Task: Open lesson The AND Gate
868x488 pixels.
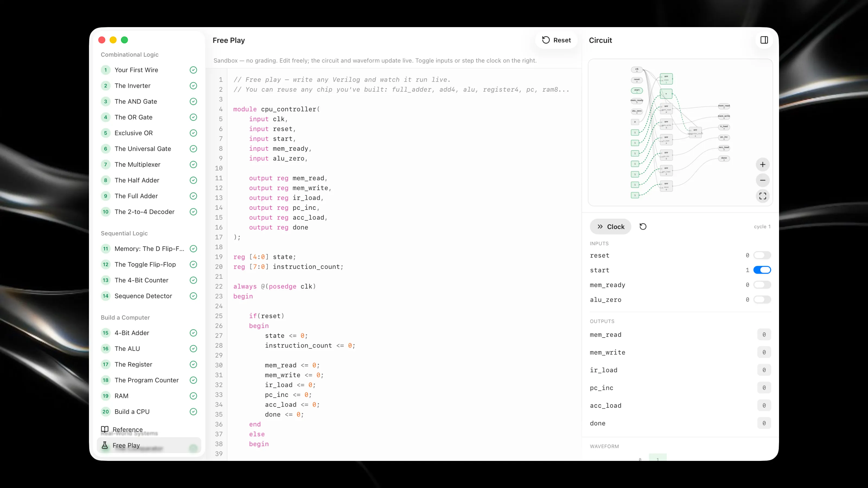Action: pyautogui.click(x=149, y=101)
